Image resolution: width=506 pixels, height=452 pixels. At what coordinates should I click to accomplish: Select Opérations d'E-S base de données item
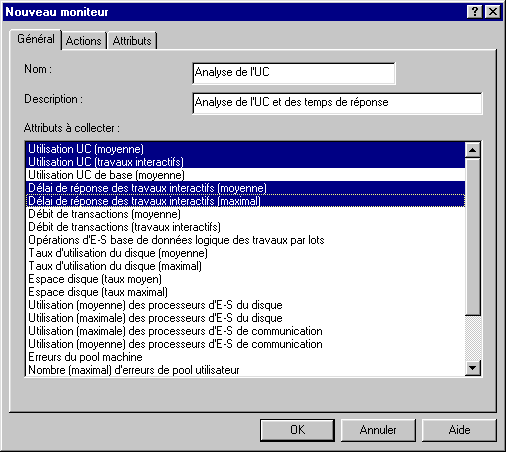(x=245, y=240)
